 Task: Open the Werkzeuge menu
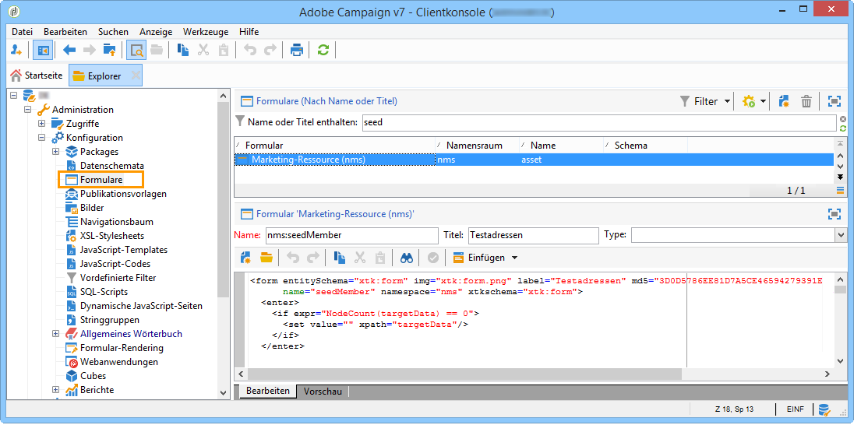coord(206,32)
